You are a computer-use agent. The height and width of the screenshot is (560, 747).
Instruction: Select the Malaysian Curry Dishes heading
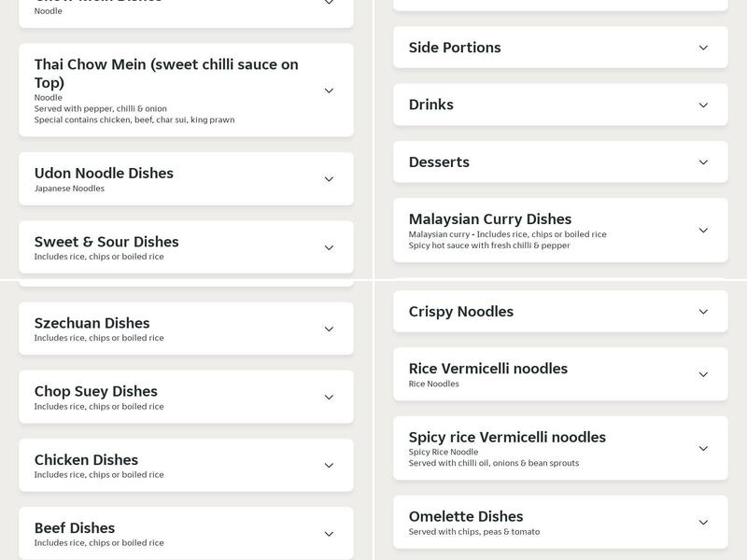489,219
